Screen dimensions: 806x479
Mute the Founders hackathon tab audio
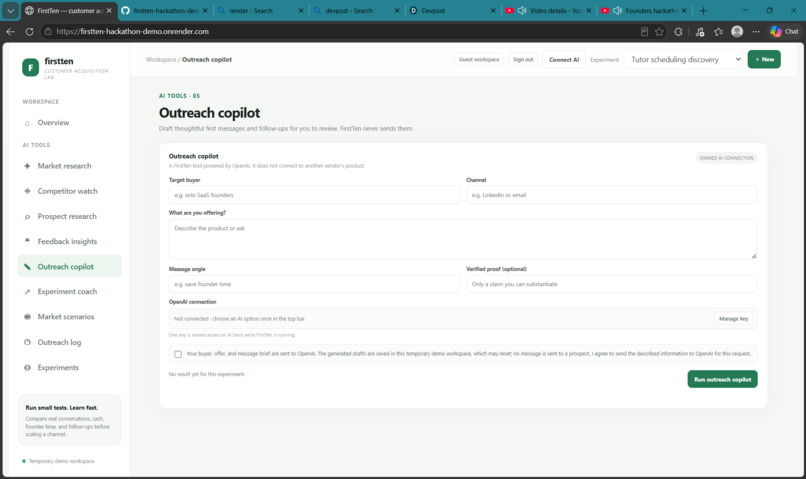click(617, 10)
